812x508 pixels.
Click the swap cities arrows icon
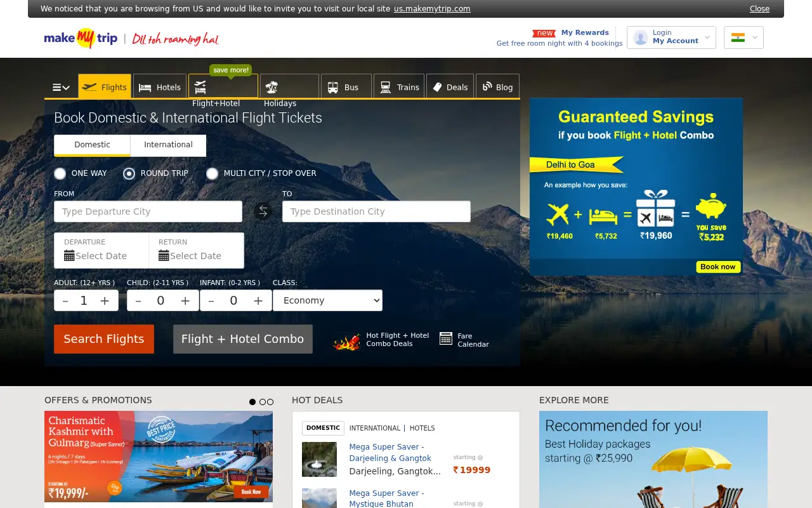coord(263,211)
